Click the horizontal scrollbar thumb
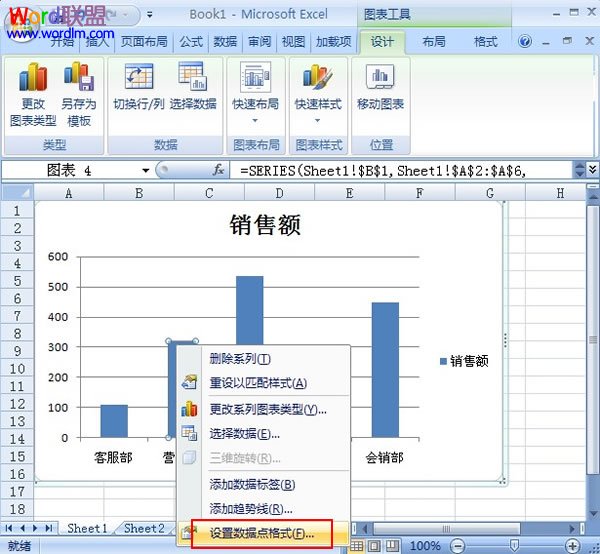 [447, 529]
